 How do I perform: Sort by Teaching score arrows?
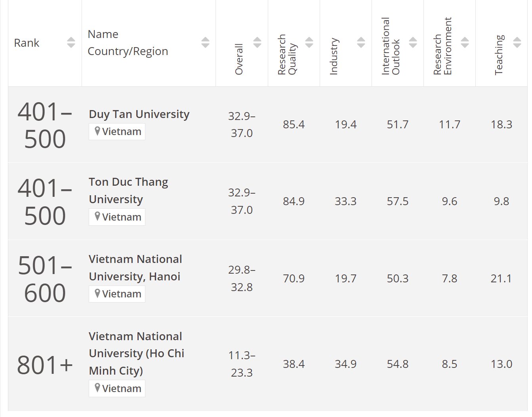pos(517,42)
